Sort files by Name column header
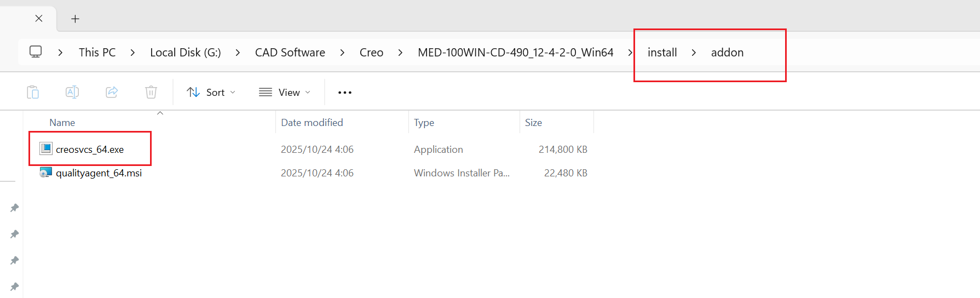Viewport: 980px width, 298px height. (x=62, y=123)
